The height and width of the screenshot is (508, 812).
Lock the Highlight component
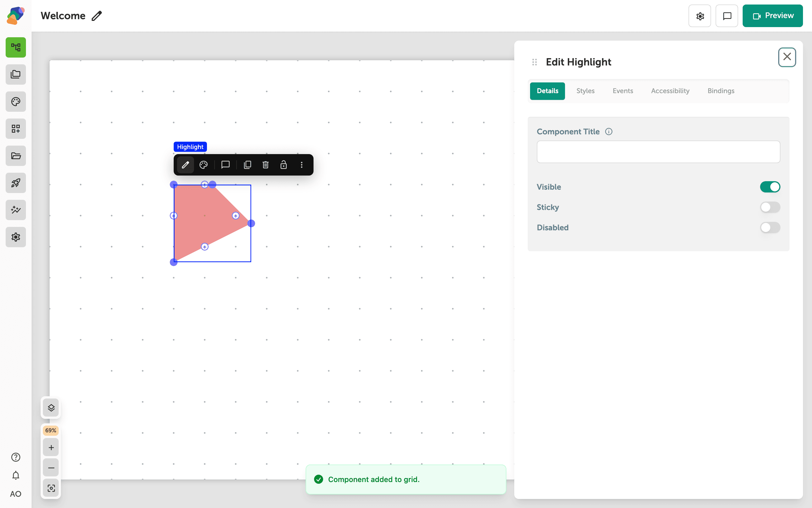tap(284, 165)
